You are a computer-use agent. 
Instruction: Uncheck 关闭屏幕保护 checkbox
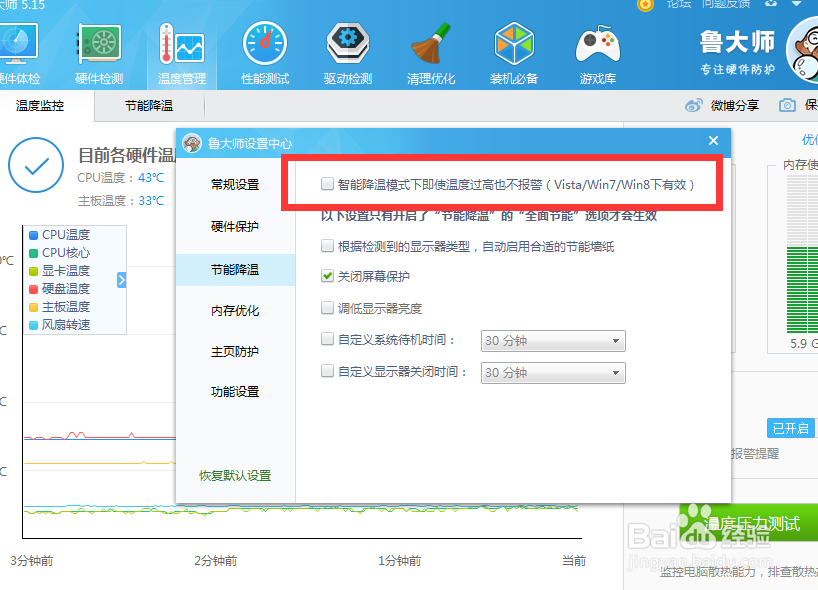point(327,276)
